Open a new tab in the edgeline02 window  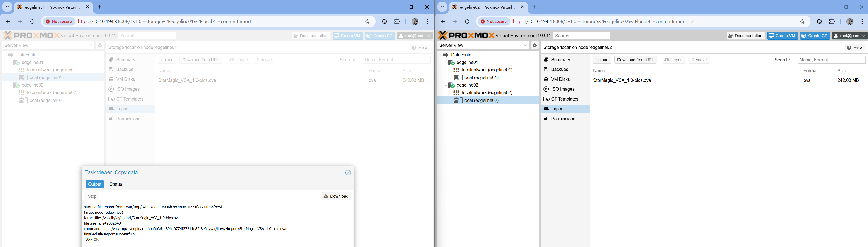point(534,7)
